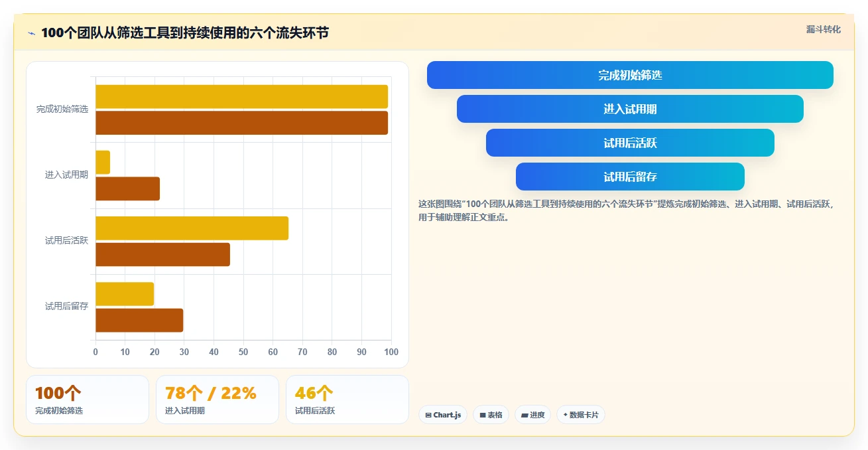Click the brown bar for 进入试用期
The width and height of the screenshot is (868, 450).
tap(128, 188)
